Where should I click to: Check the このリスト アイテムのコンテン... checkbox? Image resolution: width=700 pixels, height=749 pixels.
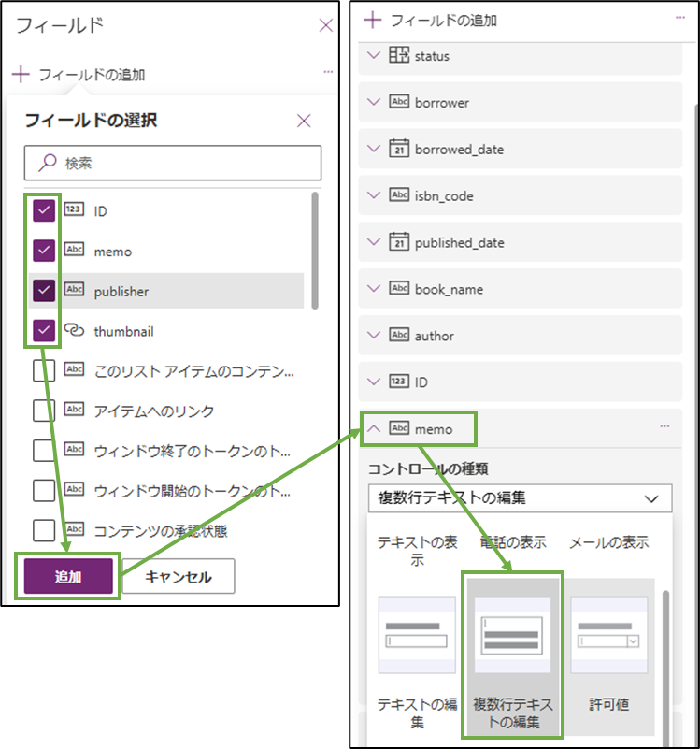coord(44,370)
